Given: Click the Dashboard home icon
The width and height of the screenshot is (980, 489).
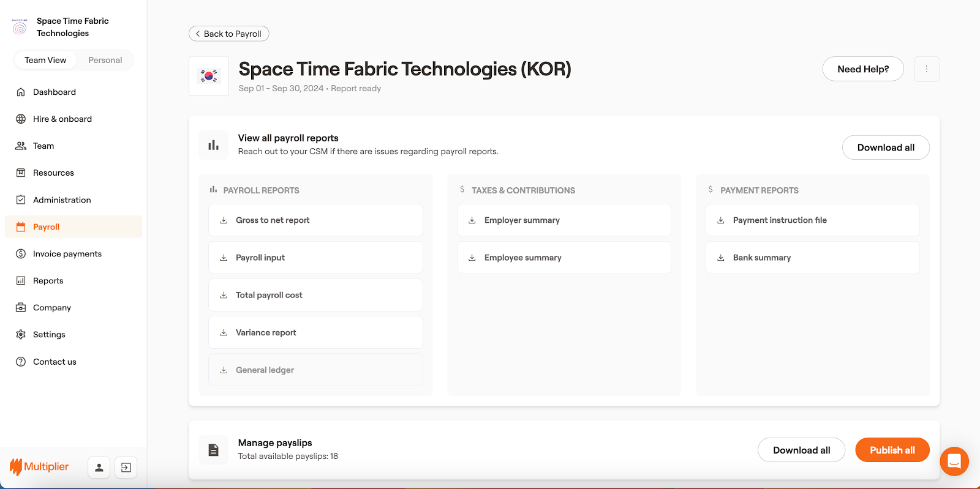Looking at the screenshot, I should click(21, 92).
